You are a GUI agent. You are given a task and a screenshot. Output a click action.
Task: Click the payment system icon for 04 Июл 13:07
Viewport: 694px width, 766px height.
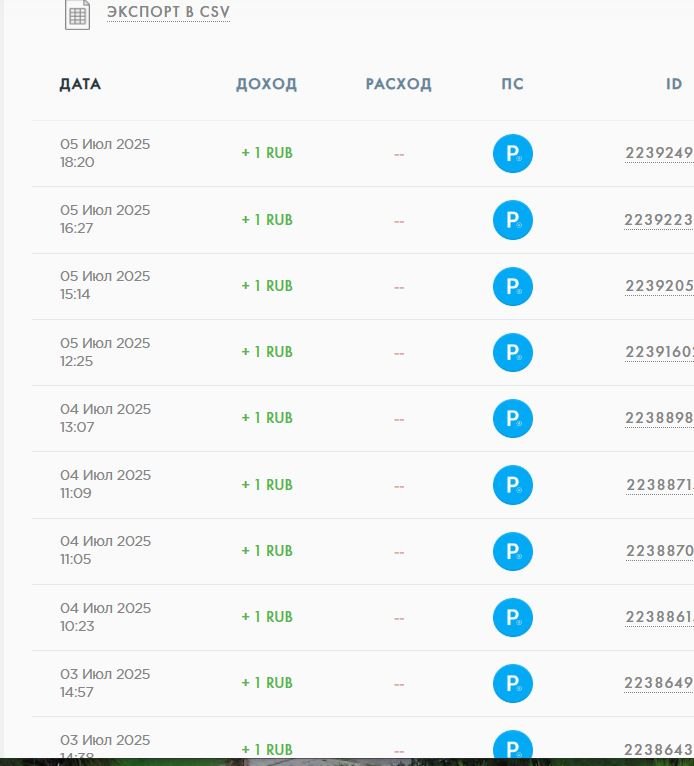tap(513, 418)
